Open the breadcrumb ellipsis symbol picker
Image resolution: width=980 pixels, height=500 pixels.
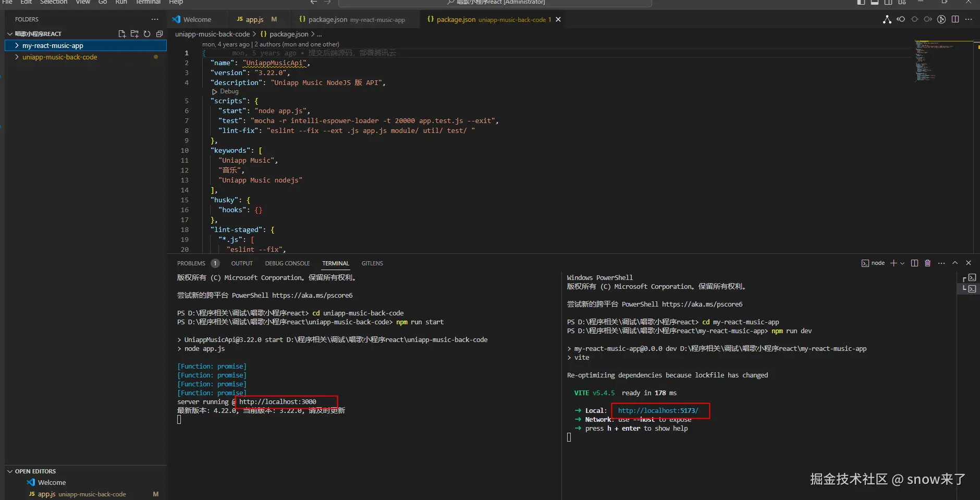click(320, 34)
